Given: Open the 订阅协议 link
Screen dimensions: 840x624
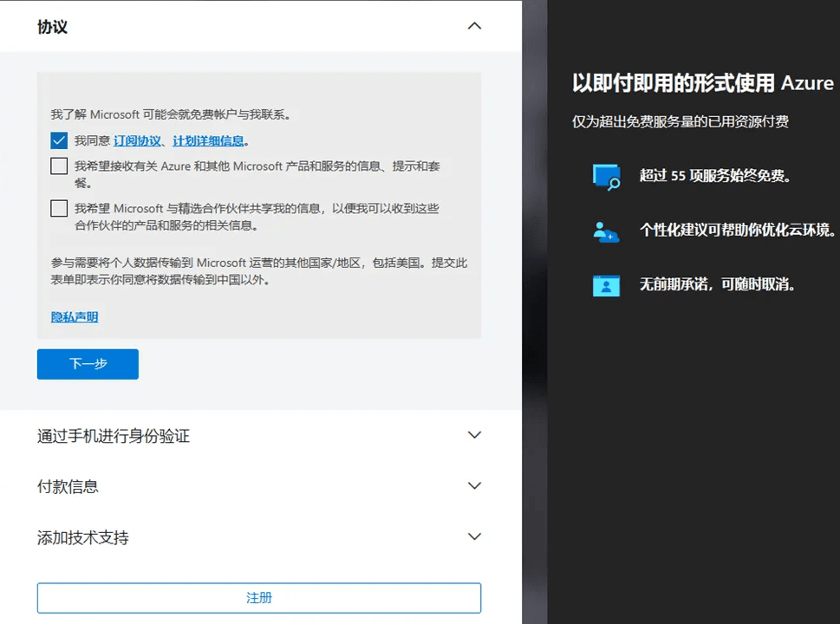Looking at the screenshot, I should [x=137, y=141].
